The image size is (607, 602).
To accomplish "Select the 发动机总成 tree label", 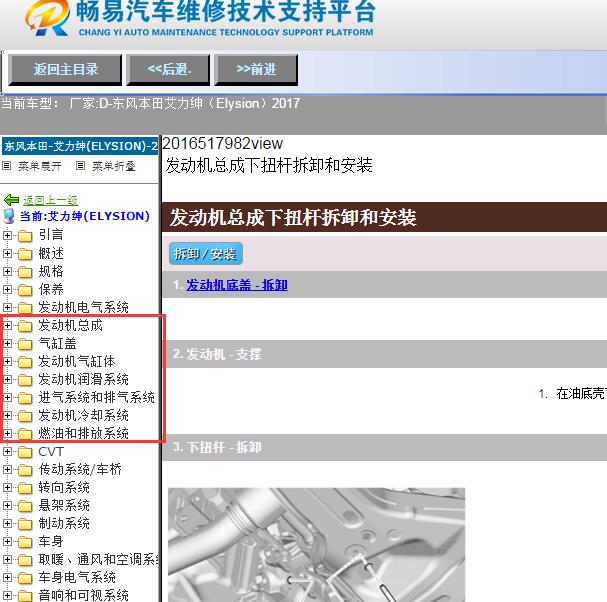I will coord(70,325).
